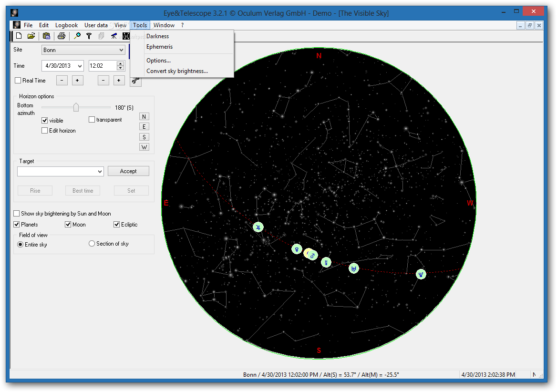Increase time with the spinner up arrow
The image size is (557, 392).
point(121,63)
